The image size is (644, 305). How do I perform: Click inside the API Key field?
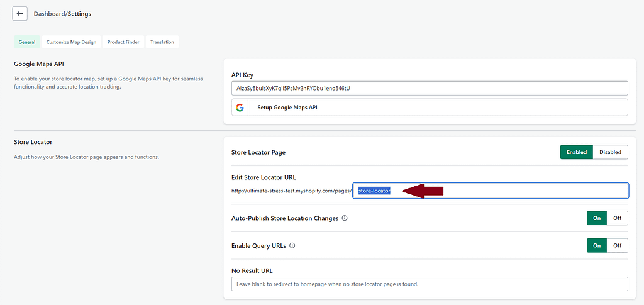pyautogui.click(x=430, y=88)
